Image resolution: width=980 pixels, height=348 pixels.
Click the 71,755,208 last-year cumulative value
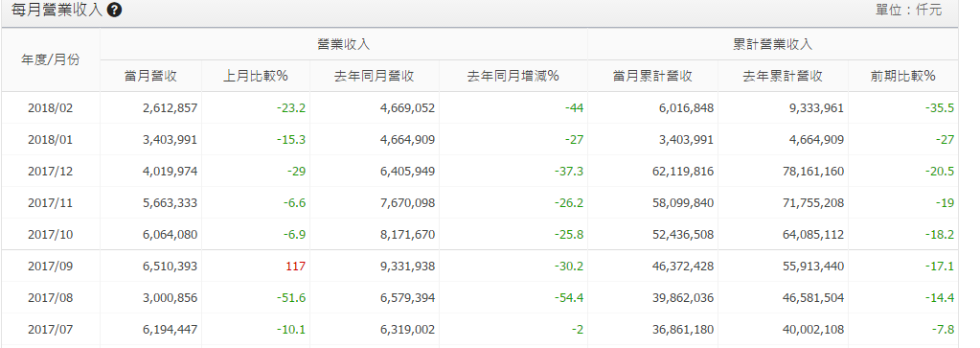813,203
